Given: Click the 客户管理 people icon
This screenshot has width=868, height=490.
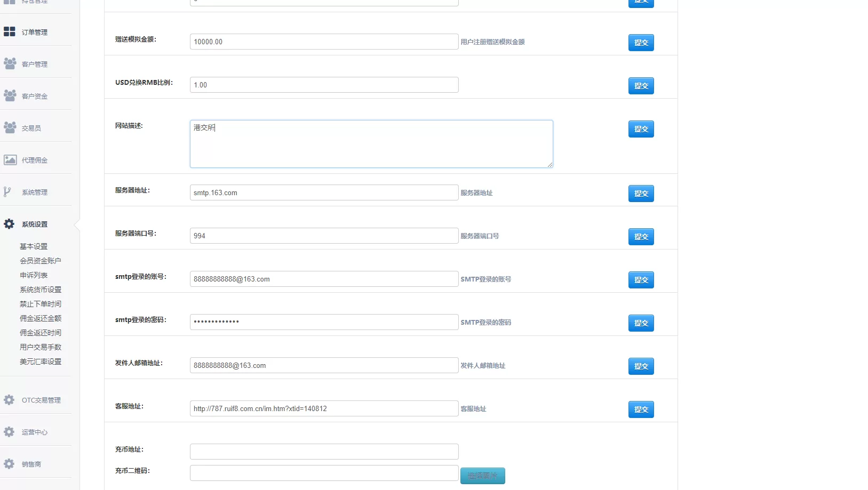Looking at the screenshot, I should click(10, 64).
